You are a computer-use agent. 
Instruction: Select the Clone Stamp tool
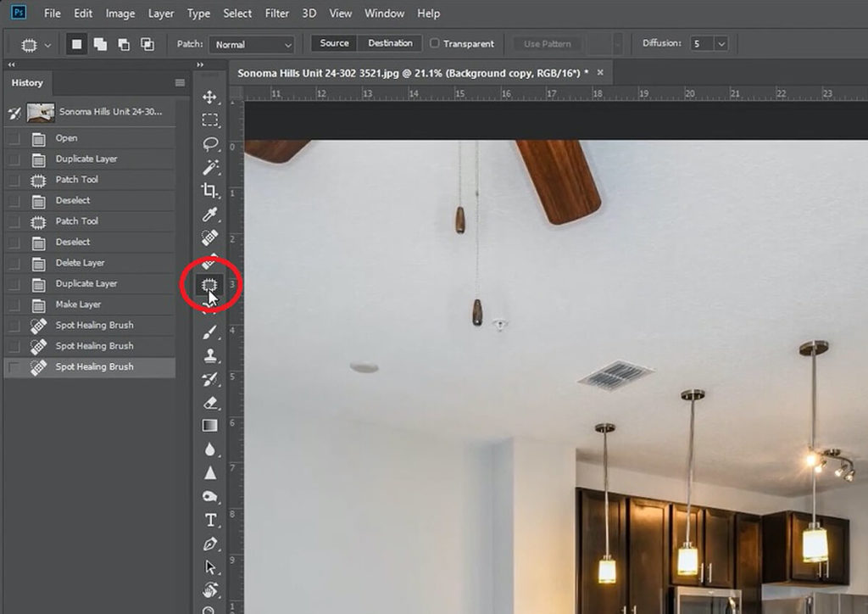210,357
